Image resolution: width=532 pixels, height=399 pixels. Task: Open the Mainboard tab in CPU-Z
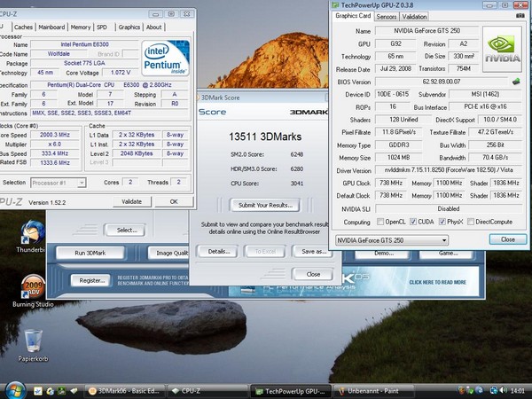click(51, 27)
